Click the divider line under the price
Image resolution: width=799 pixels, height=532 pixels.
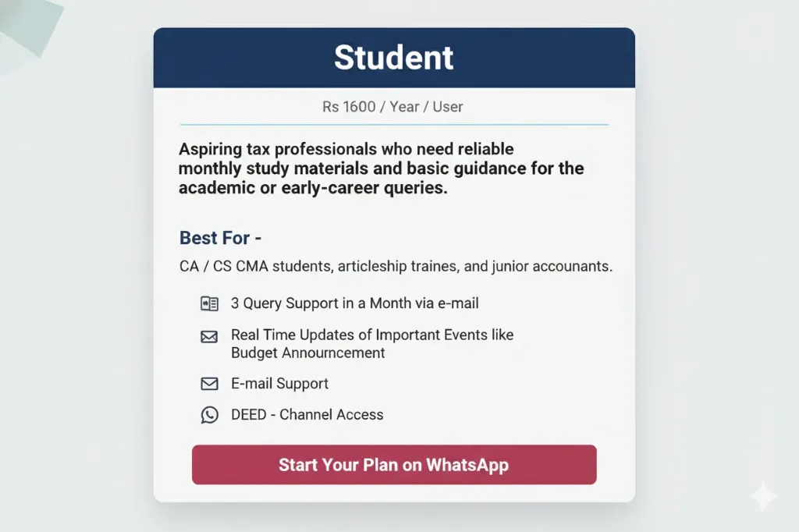[393, 124]
